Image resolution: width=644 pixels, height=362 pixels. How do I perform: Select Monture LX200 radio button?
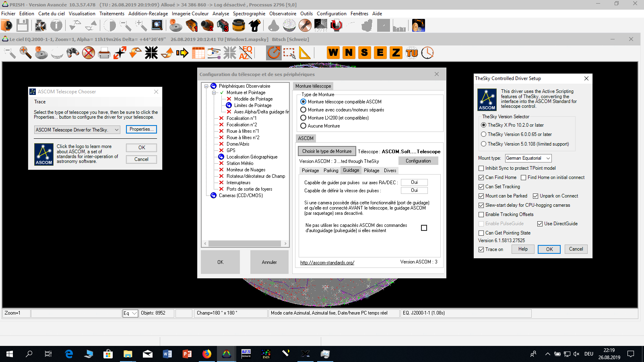[303, 118]
